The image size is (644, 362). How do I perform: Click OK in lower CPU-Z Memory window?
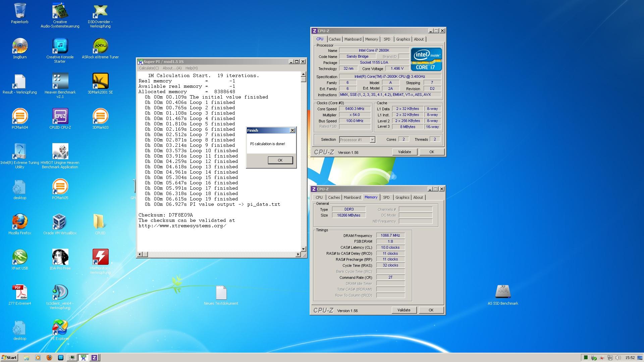[x=431, y=310]
